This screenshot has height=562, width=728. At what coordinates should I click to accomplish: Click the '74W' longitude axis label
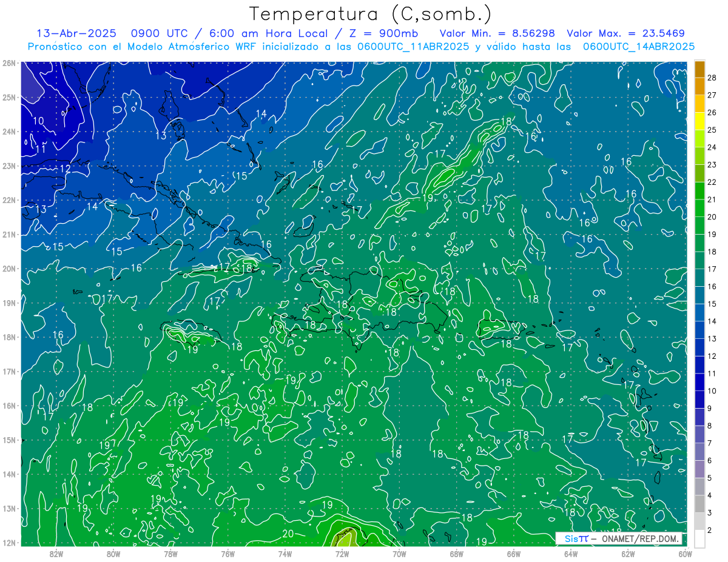(285, 554)
